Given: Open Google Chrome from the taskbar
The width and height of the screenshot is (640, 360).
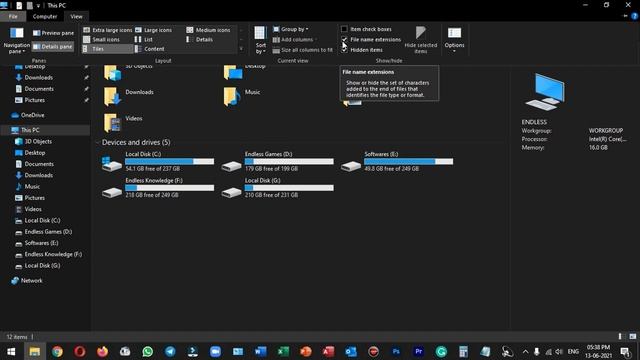Looking at the screenshot, I should pyautogui.click(x=57, y=351).
